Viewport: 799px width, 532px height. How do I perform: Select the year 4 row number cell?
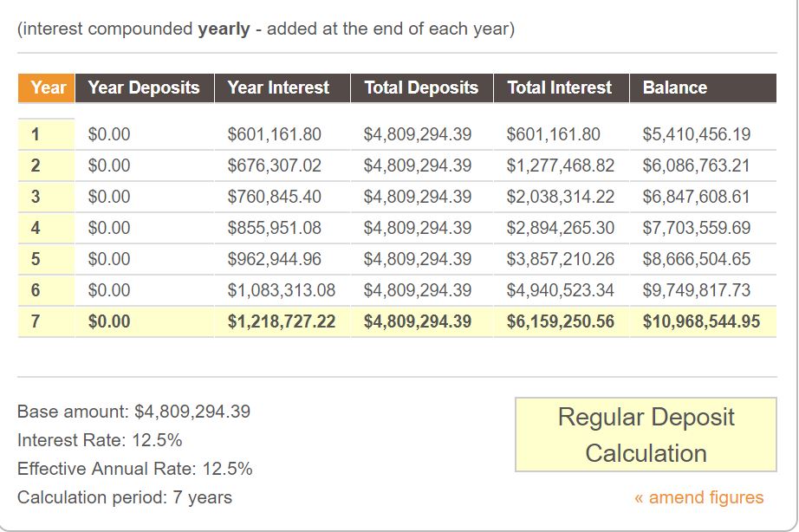pyautogui.click(x=46, y=228)
